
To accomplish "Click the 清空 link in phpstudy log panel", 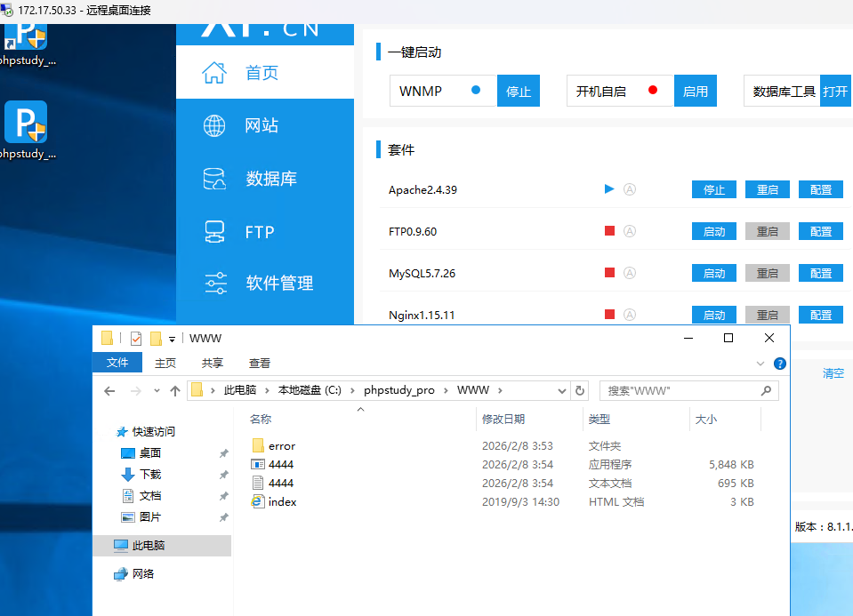I will (833, 373).
